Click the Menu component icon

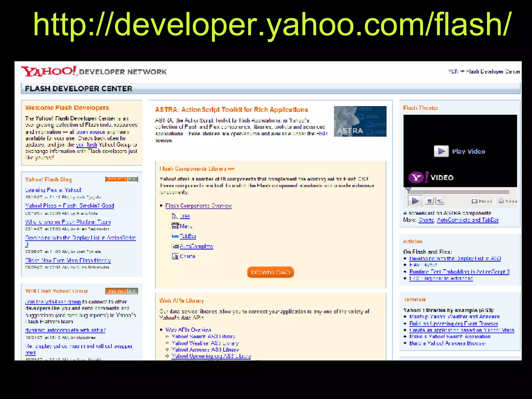pyautogui.click(x=175, y=226)
